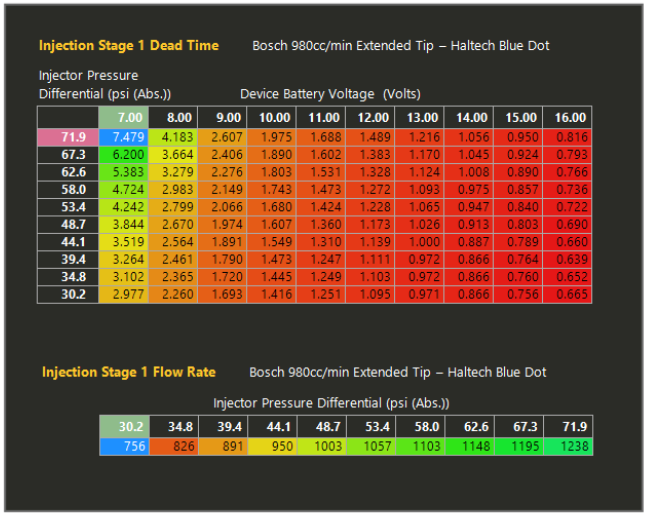Select the 2.149 dead time value
Viewport: 648px width, 517px height.
click(222, 190)
